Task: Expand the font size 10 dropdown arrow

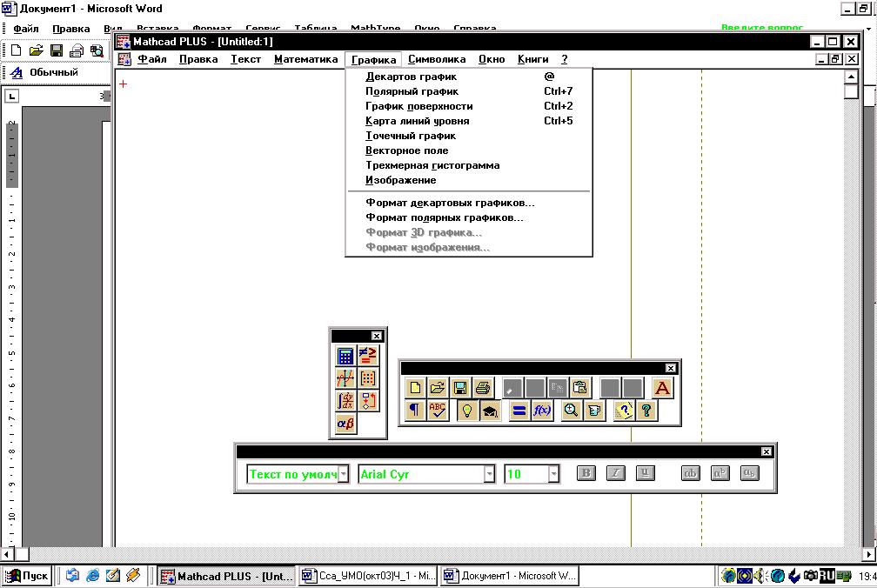Action: click(x=553, y=474)
